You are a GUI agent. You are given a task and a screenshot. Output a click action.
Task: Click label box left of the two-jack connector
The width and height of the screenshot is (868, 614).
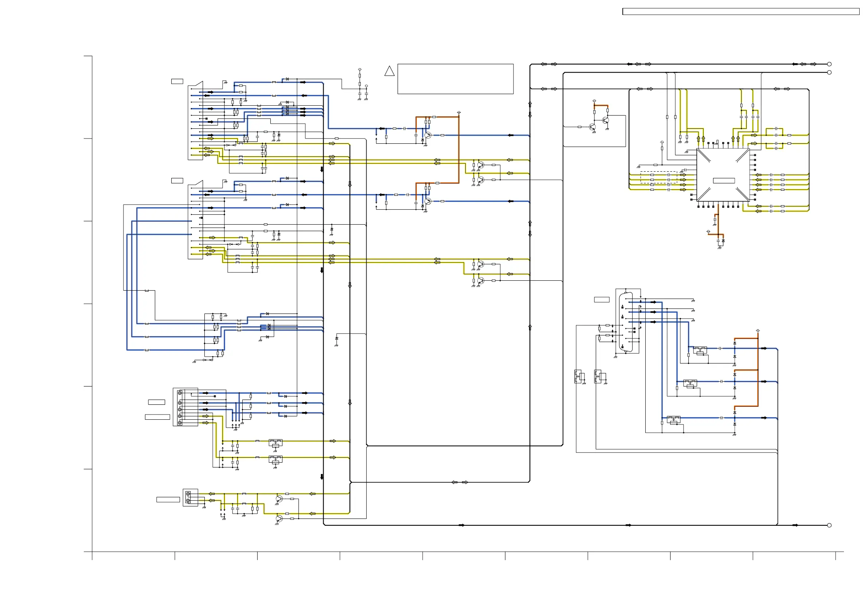pyautogui.click(x=168, y=500)
